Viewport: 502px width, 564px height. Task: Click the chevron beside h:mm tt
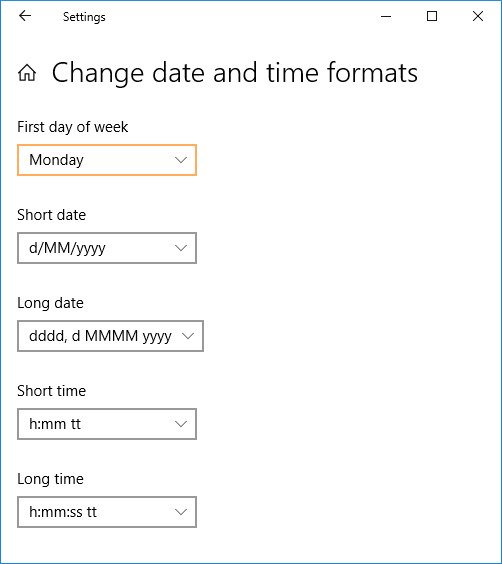coord(181,424)
